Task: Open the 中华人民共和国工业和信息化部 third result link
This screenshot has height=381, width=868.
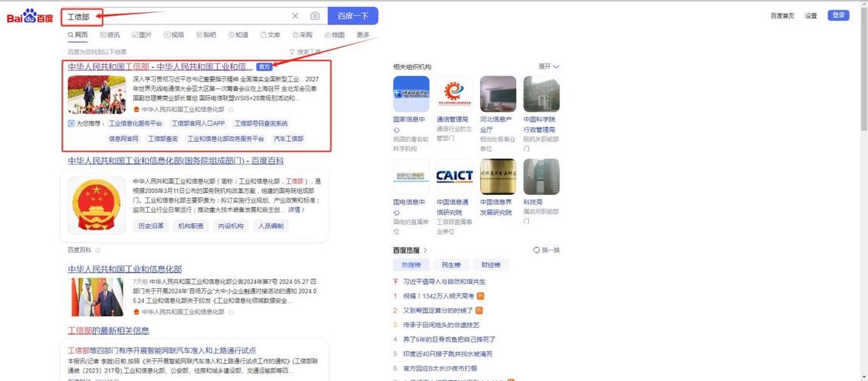Action: click(124, 269)
